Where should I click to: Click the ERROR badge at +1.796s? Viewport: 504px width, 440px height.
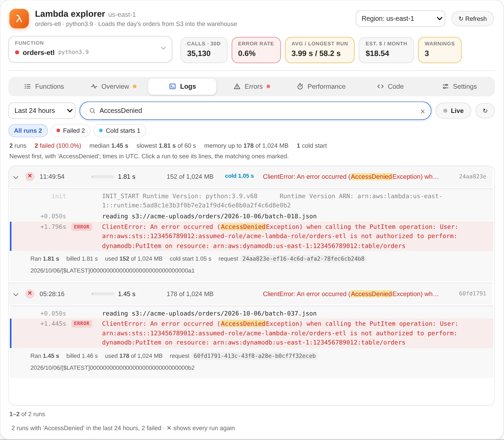[x=82, y=227]
